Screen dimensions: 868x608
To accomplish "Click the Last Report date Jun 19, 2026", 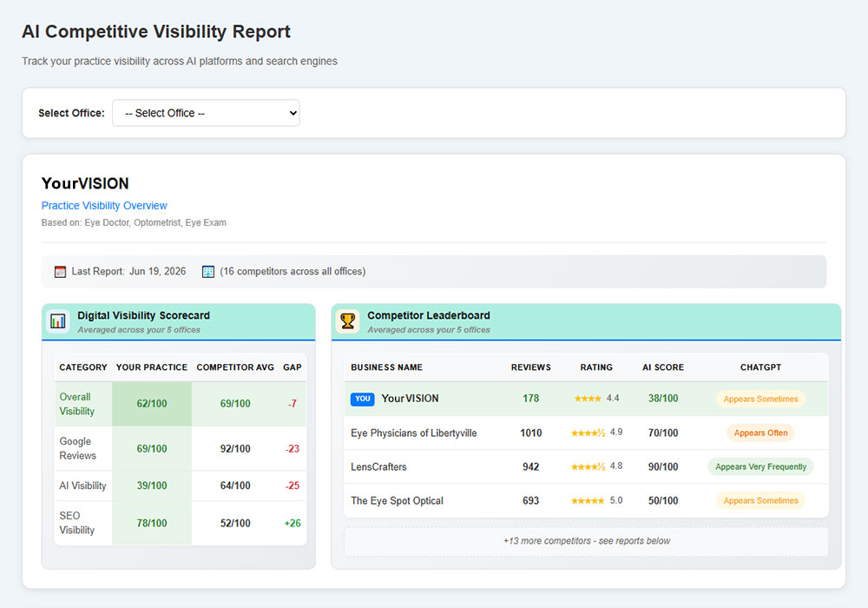I will [x=157, y=271].
